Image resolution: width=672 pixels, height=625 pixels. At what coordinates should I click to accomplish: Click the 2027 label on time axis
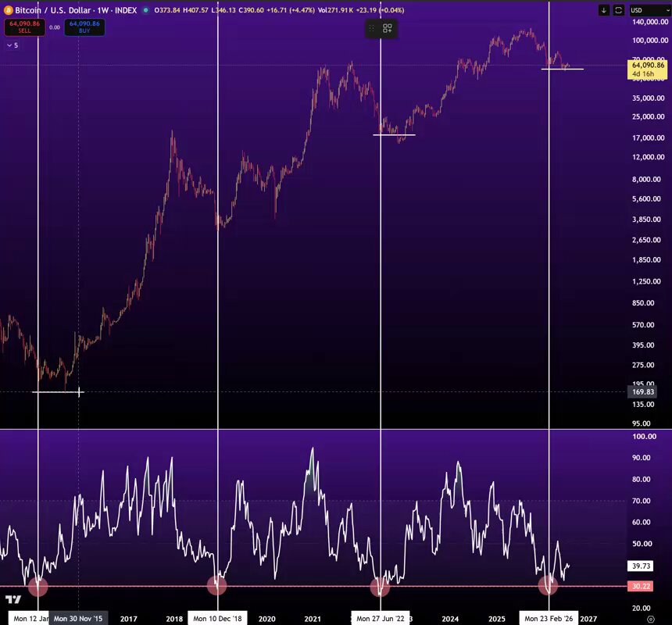588,619
